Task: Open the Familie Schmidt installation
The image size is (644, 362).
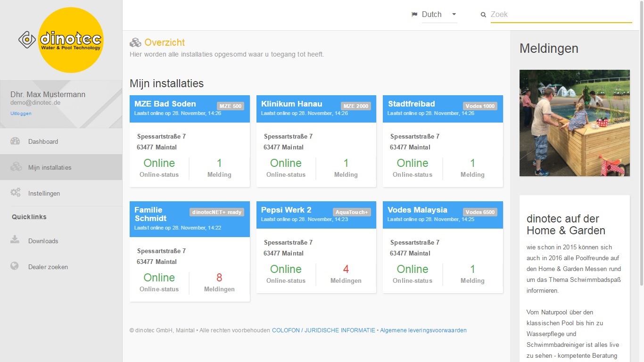Action: [x=150, y=214]
